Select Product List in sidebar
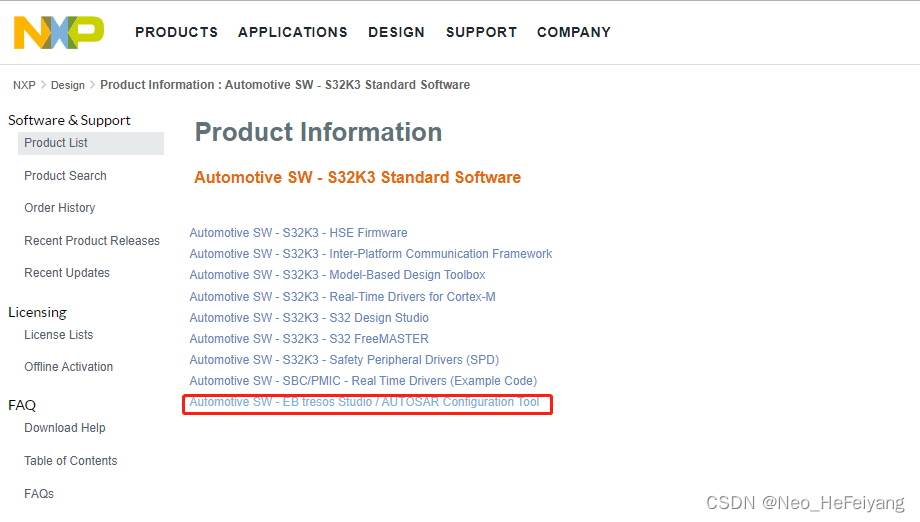 [56, 143]
